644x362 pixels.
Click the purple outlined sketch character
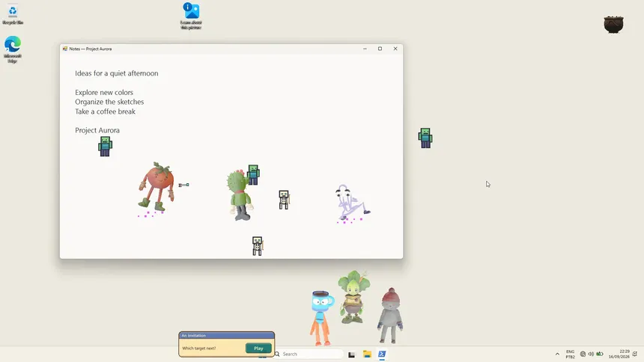click(x=352, y=203)
